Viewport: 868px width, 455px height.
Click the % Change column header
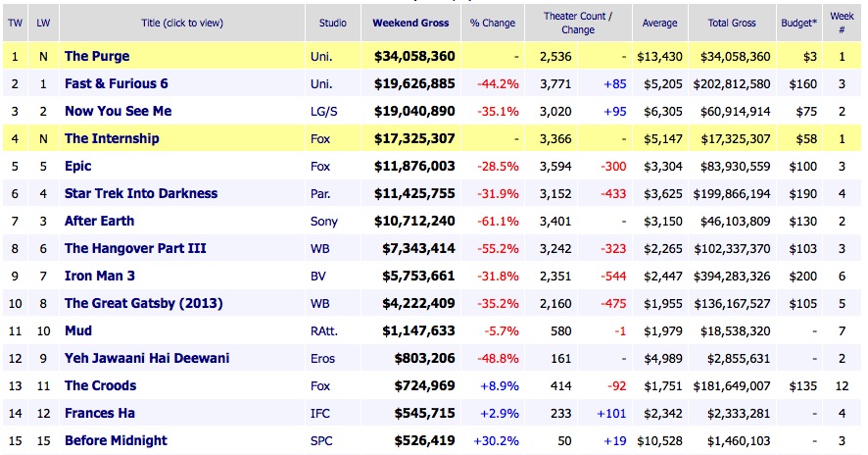pos(495,23)
